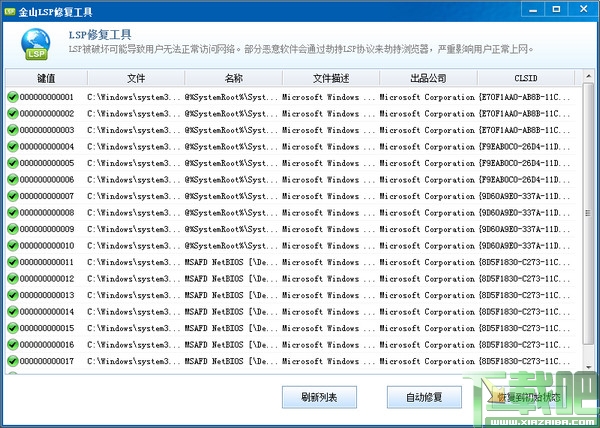Click green check icon for entry 000000000001
This screenshot has height=428, width=600.
click(13, 97)
